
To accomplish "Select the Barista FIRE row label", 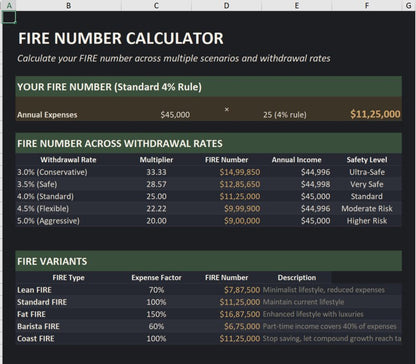I will tap(38, 326).
